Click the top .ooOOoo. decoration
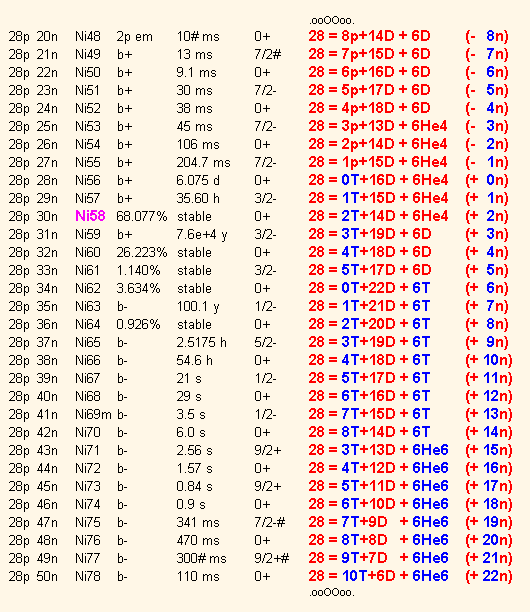Image resolution: width=530 pixels, height=612 pixels. point(332,20)
